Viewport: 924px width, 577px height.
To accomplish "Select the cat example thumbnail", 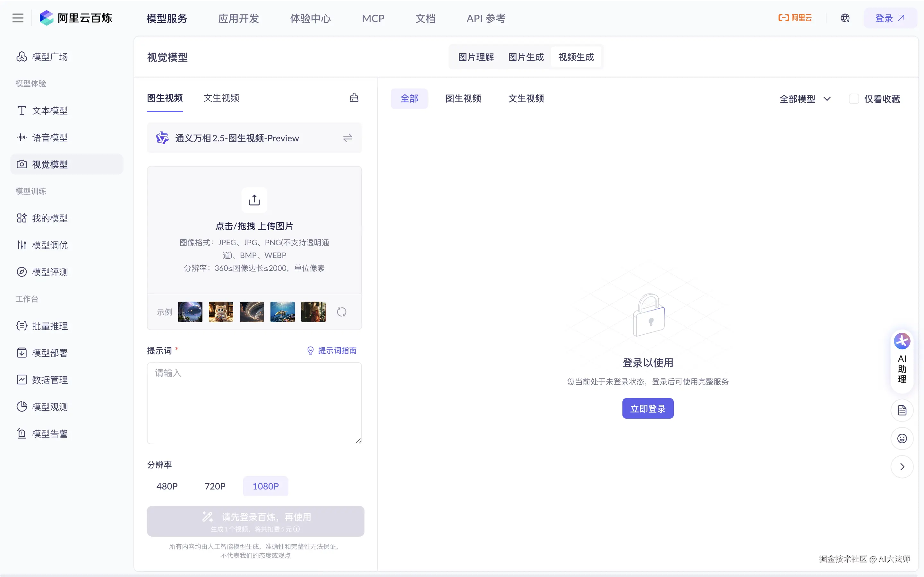I will coord(221,312).
